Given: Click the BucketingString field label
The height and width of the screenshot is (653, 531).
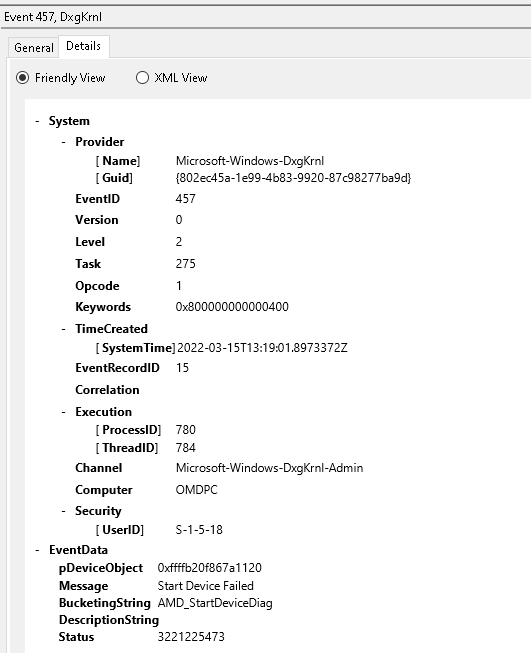Looking at the screenshot, I should tap(105, 603).
